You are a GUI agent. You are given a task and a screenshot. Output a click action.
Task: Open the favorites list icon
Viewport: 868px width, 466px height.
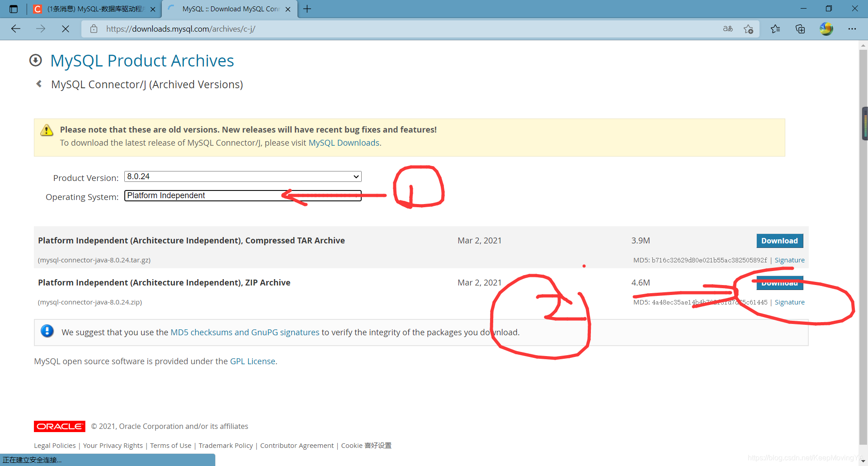click(775, 29)
